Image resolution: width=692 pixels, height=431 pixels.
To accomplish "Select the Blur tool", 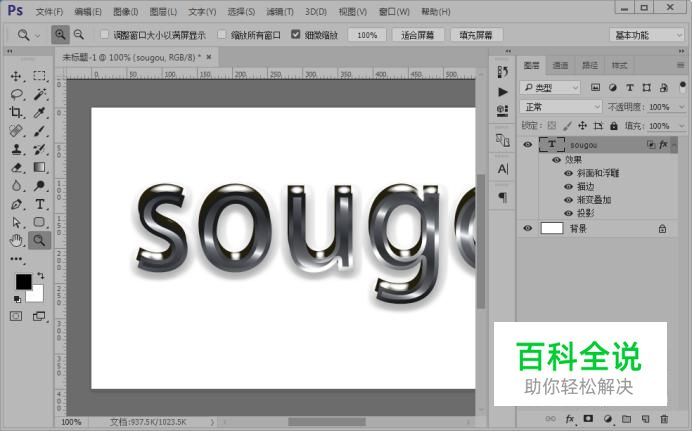I will (16, 186).
